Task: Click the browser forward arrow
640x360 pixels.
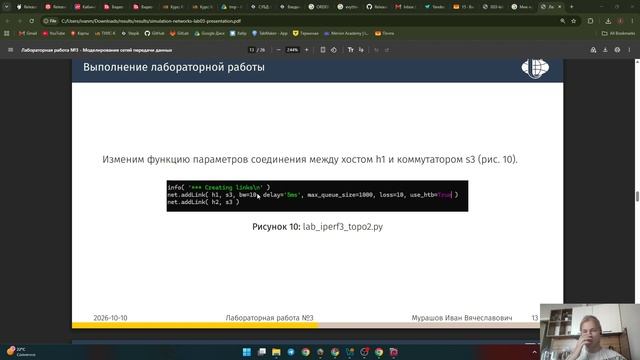Action: 19,21
